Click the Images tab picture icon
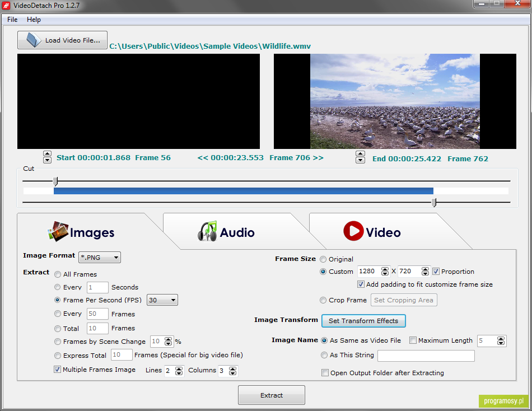532x411 pixels. coord(58,231)
